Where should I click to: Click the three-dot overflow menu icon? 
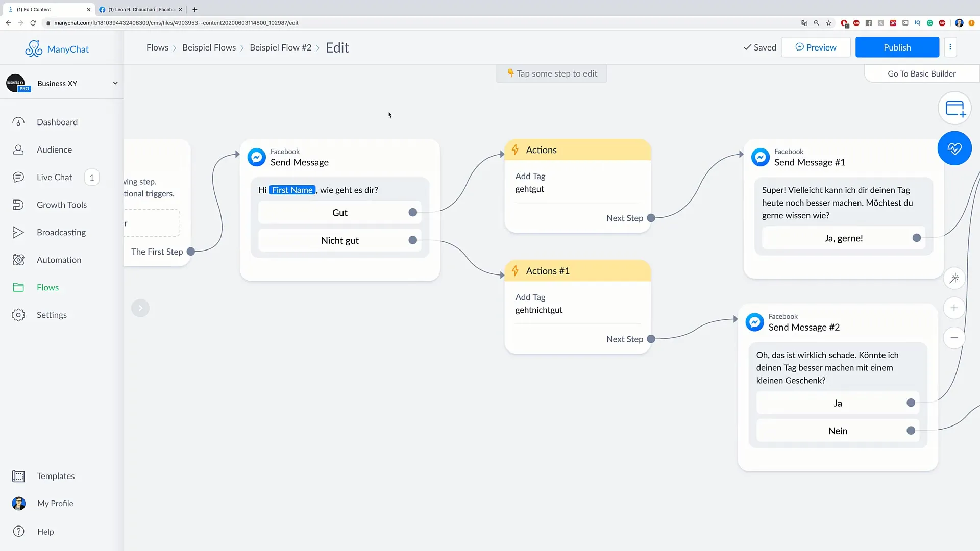click(950, 47)
